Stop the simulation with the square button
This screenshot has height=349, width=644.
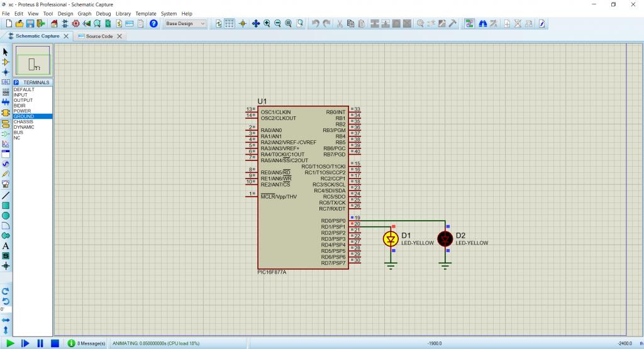coord(55,343)
